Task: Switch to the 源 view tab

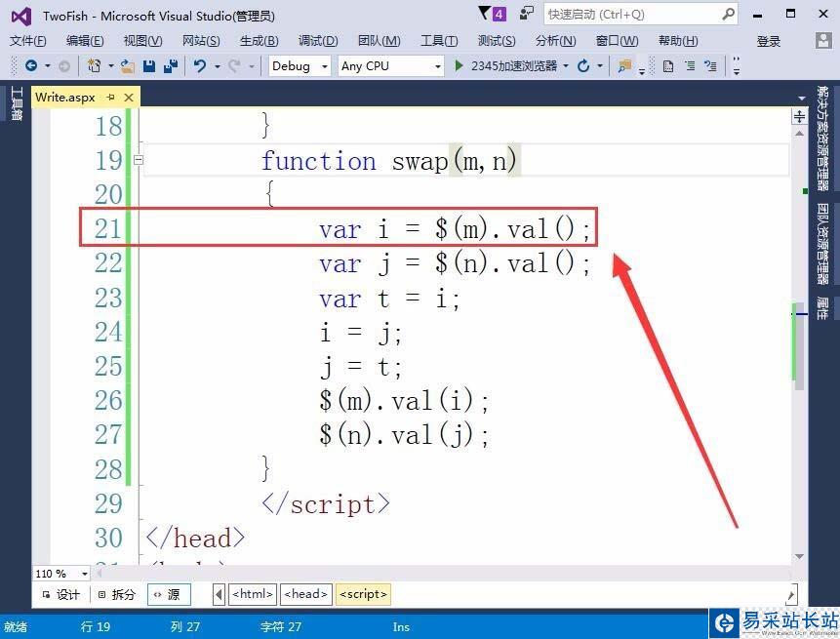Action: pos(168,594)
